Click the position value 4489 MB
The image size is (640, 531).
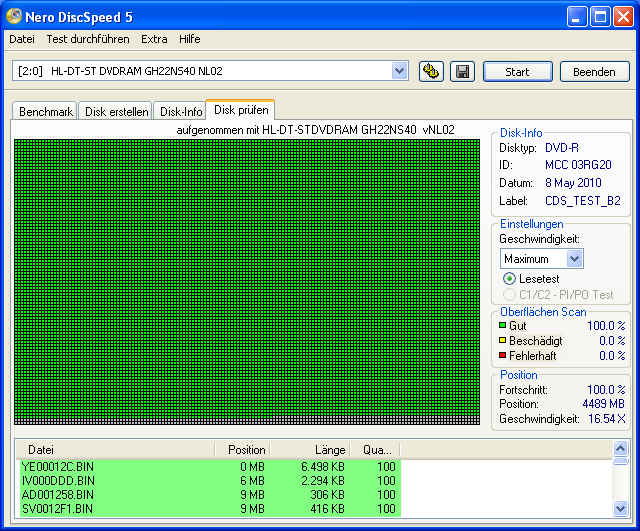click(x=603, y=404)
